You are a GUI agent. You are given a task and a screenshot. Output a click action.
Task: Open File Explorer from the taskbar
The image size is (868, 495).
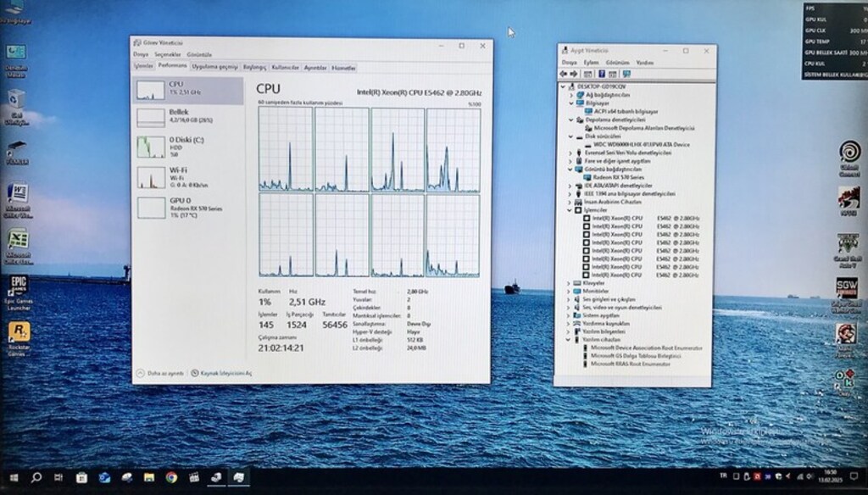click(149, 477)
